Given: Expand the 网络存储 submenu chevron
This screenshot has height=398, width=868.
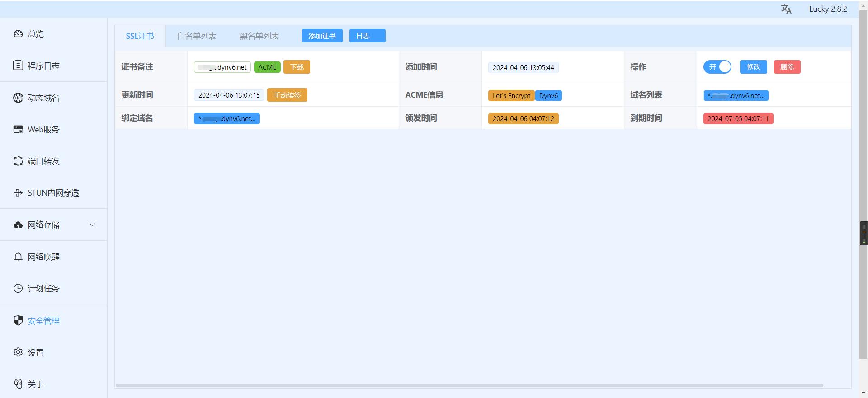Looking at the screenshot, I should click(x=92, y=225).
